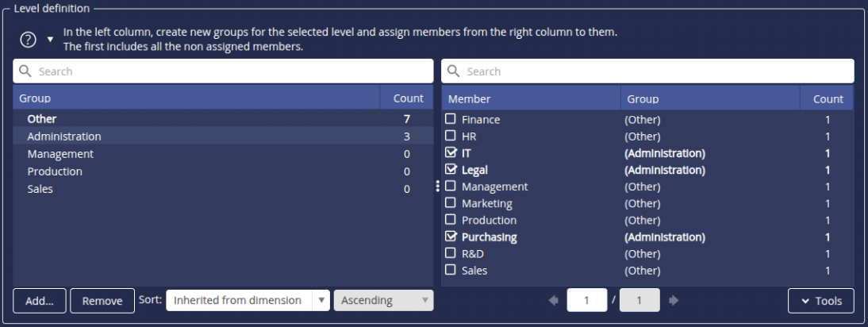
Task: Go to previous page arrow
Action: [x=553, y=301]
